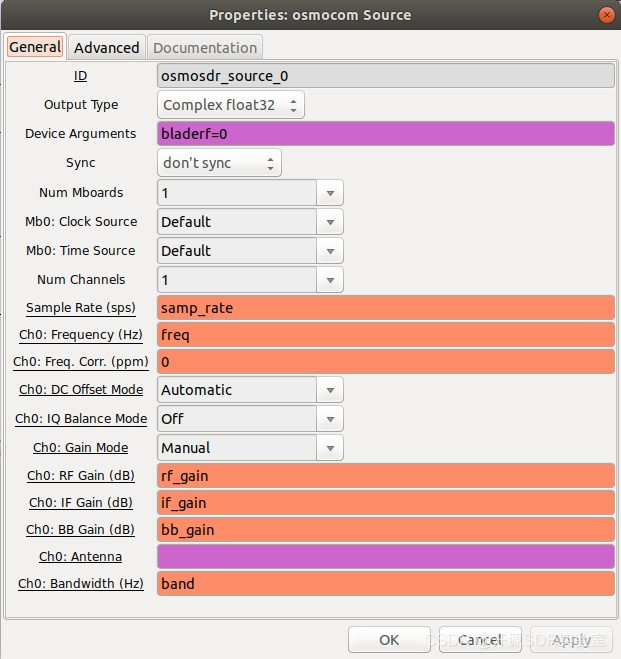The height and width of the screenshot is (659, 621).
Task: Open the Documentation tab
Action: click(x=205, y=47)
